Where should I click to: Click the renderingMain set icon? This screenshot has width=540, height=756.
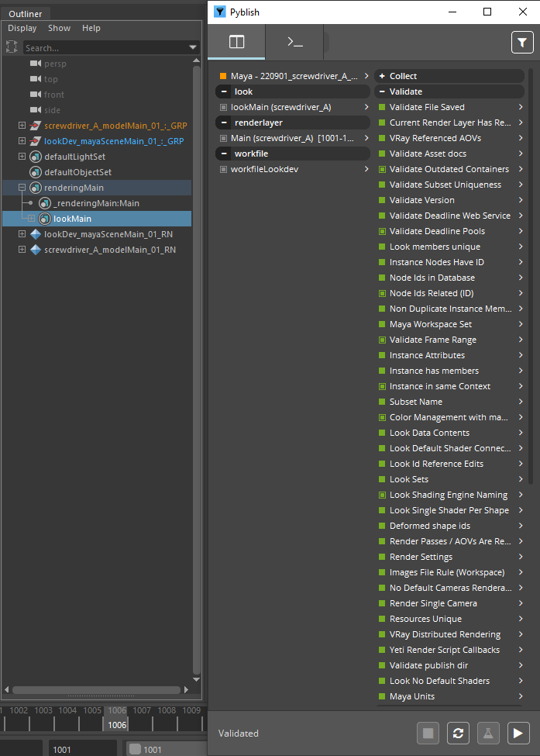pyautogui.click(x=35, y=188)
